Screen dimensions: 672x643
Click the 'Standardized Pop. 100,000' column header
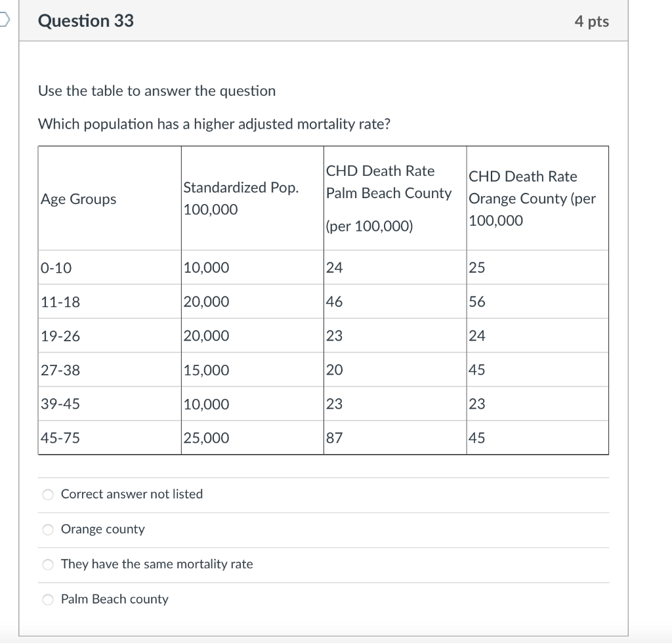241,198
